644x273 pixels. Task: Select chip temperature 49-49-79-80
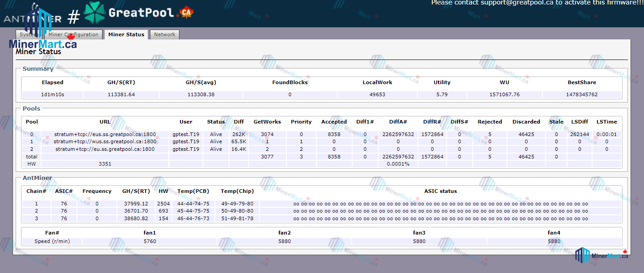tap(237, 204)
